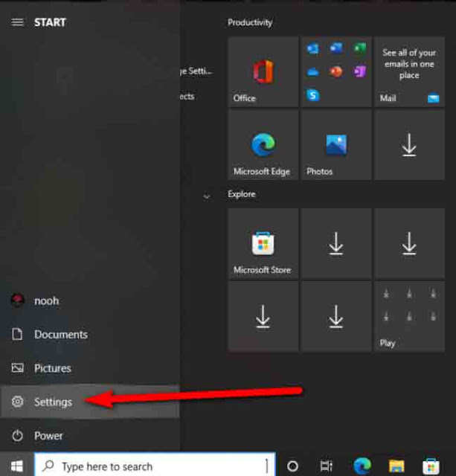Viewport: 456px width, 476px height.
Task: Open Task View on taskbar
Action: tap(327, 466)
